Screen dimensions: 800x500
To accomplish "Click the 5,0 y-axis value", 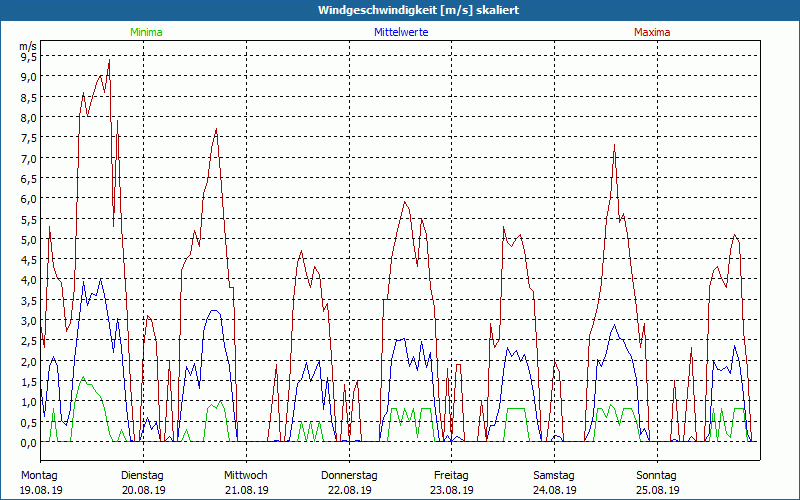I will [x=29, y=239].
